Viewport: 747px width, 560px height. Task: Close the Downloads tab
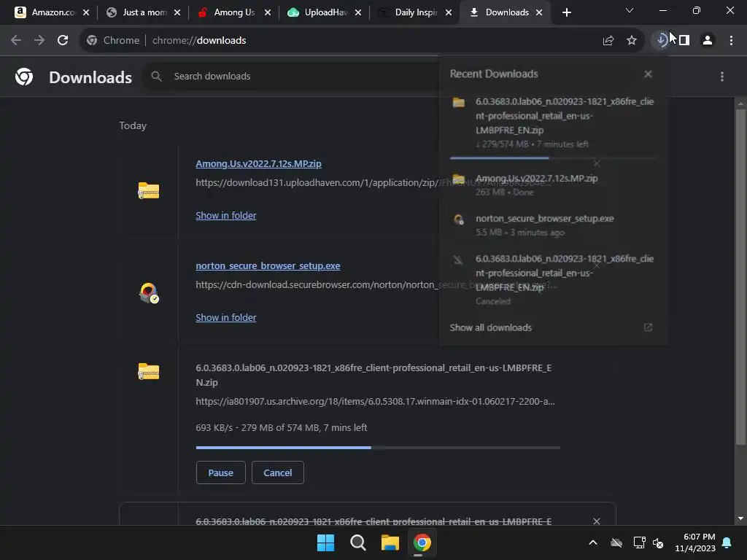(539, 12)
